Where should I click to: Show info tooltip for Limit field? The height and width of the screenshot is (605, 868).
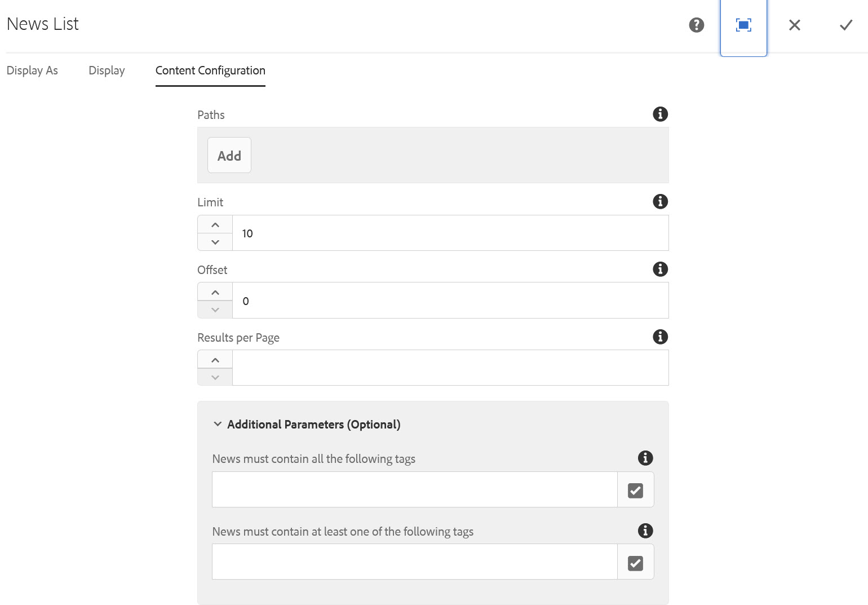coord(660,202)
